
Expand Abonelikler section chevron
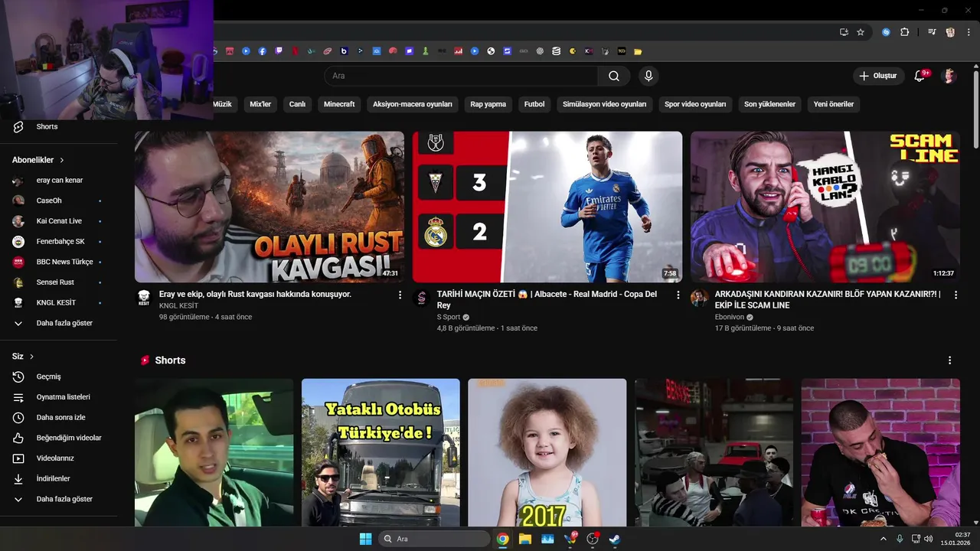coord(62,160)
